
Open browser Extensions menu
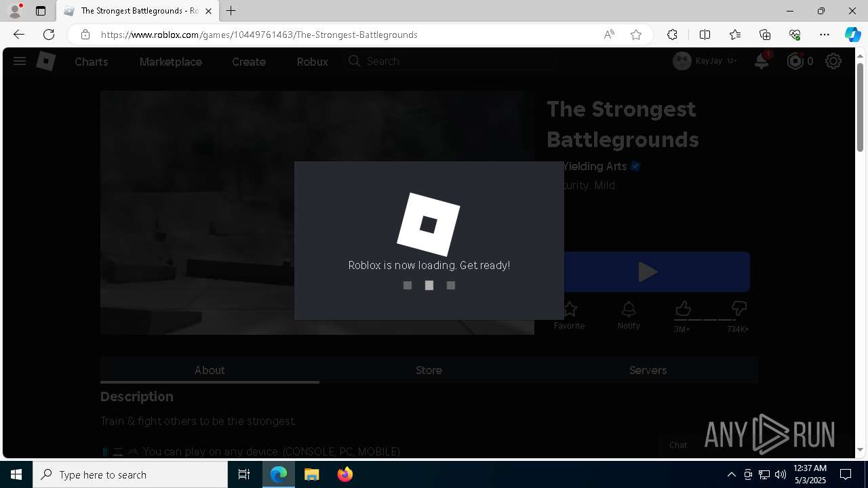(x=672, y=35)
